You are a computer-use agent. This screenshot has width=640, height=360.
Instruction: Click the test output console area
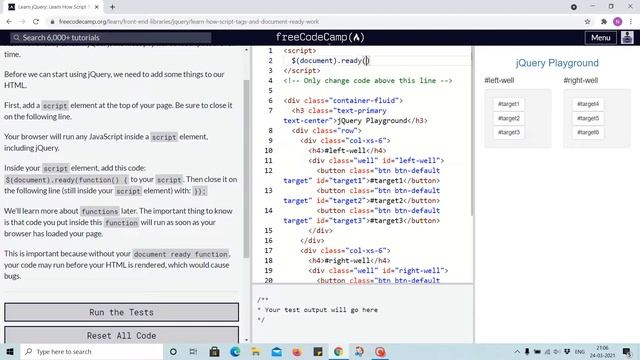(x=363, y=313)
